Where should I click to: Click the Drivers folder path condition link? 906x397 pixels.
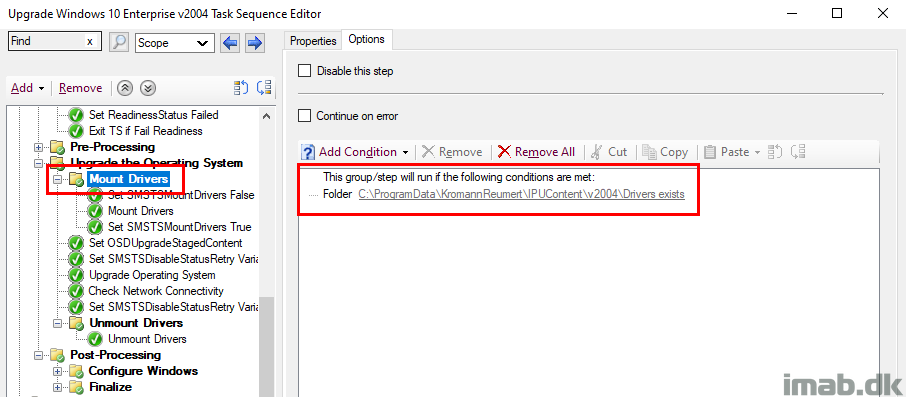coord(521,195)
